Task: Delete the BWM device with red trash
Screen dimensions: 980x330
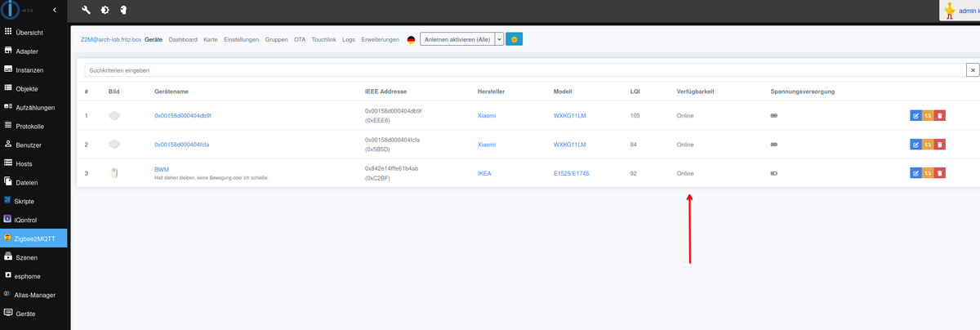Action: point(939,173)
